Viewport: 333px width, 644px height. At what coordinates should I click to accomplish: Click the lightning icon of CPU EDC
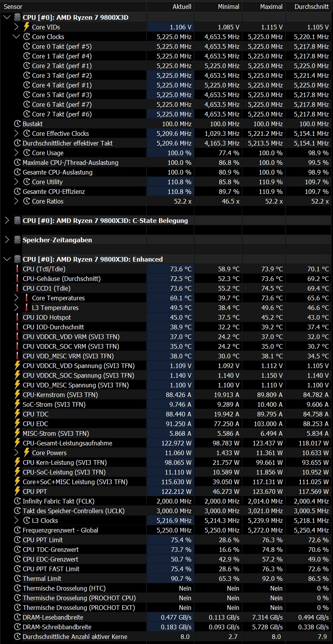[x=17, y=424]
